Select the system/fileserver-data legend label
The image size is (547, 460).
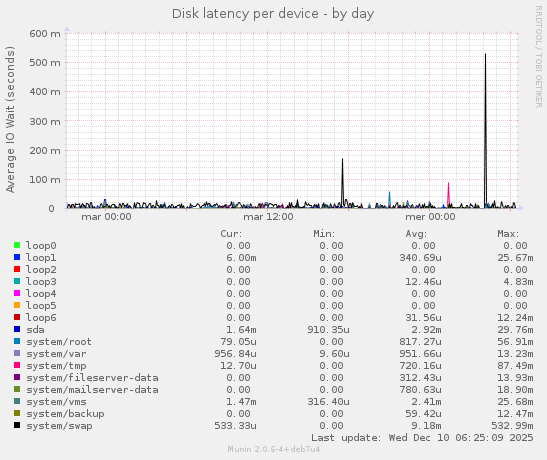click(92, 378)
